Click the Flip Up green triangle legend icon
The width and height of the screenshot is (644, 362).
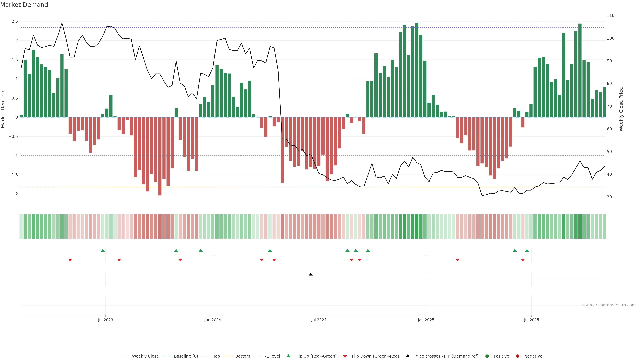[x=288, y=356]
